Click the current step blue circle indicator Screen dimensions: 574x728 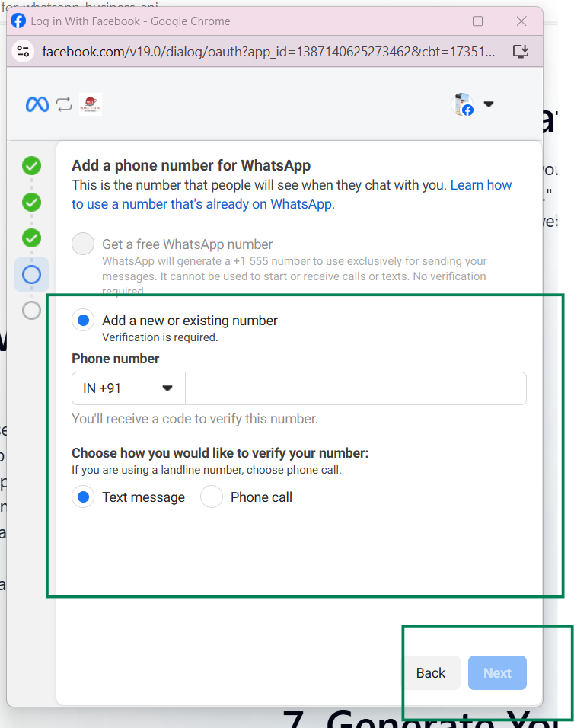click(31, 274)
